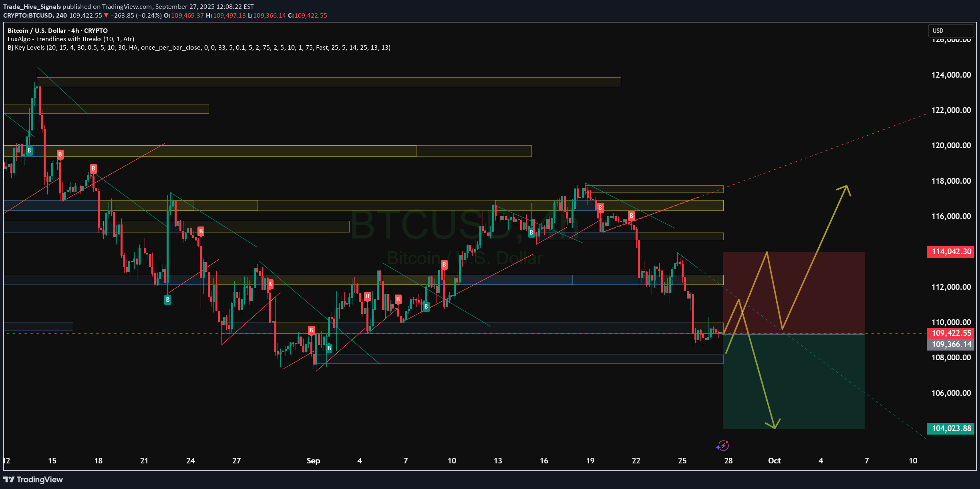Click the 122,000.00 price axis label
The height and width of the screenshot is (489, 980).
coord(951,110)
